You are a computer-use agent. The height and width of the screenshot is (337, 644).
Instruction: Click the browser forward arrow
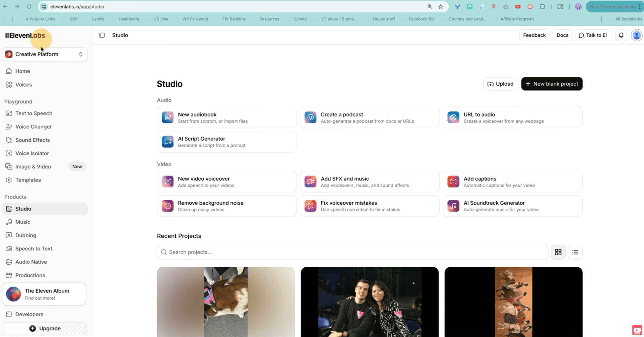pyautogui.click(x=17, y=7)
